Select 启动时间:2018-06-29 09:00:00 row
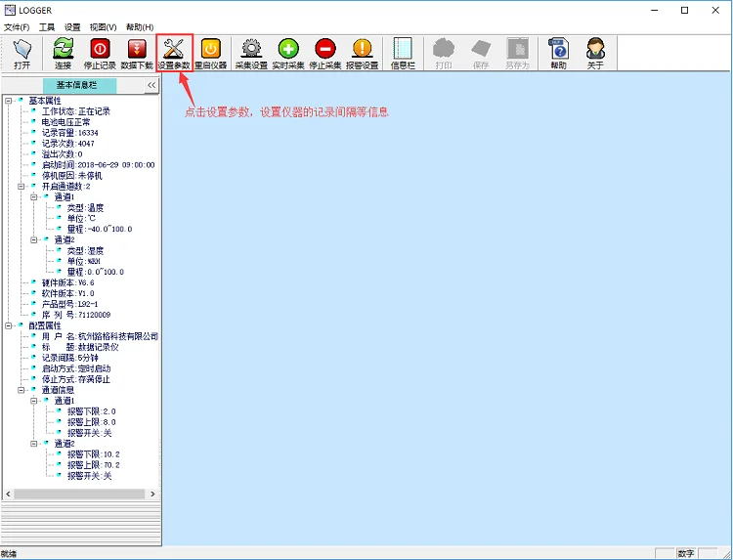Image resolution: width=733 pixels, height=560 pixels. click(98, 165)
